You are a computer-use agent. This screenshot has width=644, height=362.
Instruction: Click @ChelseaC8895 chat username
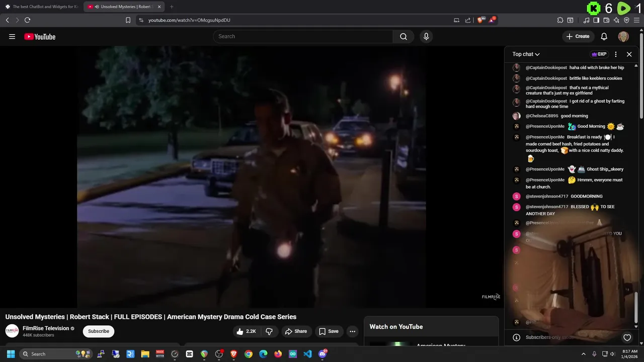point(542,116)
